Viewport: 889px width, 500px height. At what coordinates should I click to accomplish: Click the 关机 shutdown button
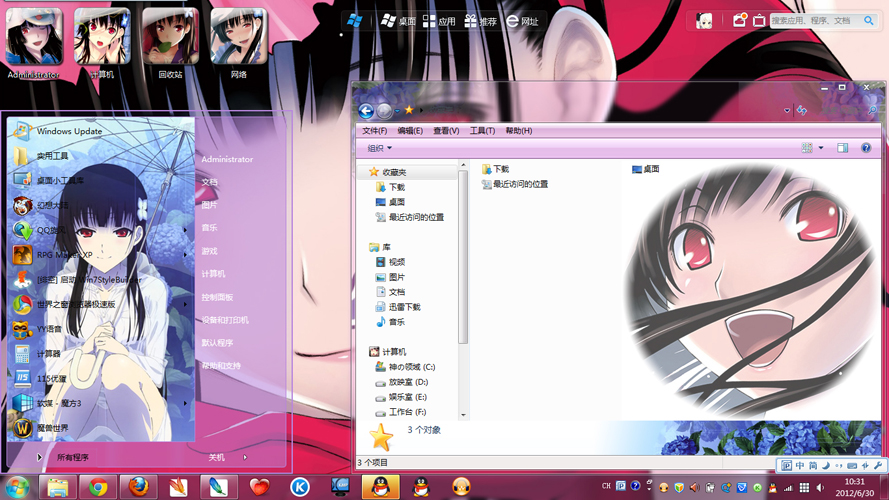coord(217,457)
